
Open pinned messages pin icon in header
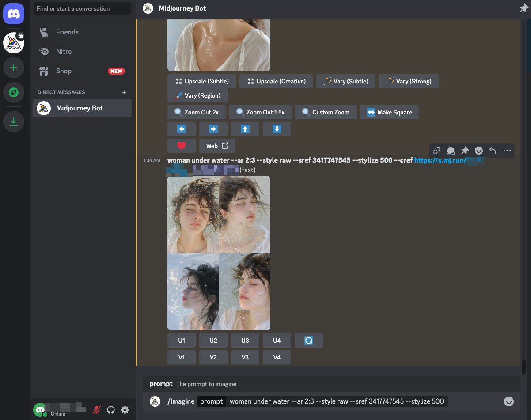523,8
